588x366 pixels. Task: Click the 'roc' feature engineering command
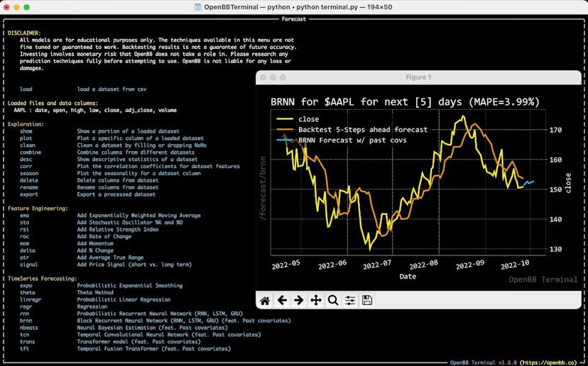pyautogui.click(x=25, y=236)
